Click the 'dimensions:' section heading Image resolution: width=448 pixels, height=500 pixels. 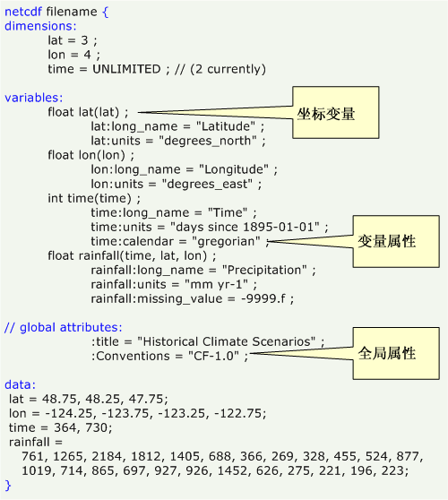click(40, 26)
